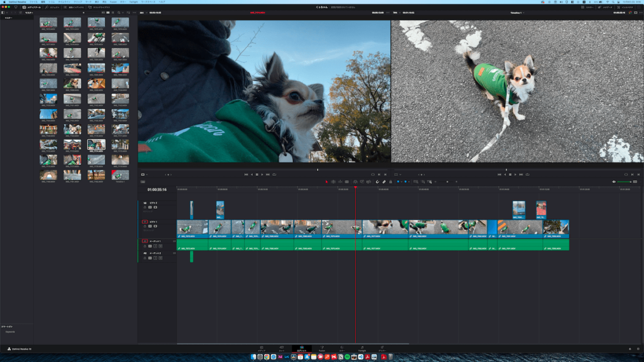
Task: Play the source viewer clip
Action: coord(262,175)
